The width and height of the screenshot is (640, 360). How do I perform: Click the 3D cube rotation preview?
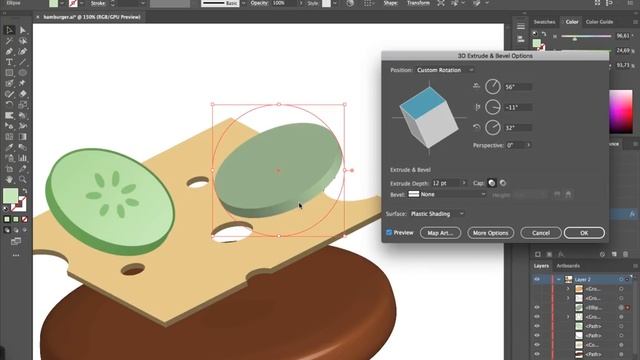click(x=429, y=117)
